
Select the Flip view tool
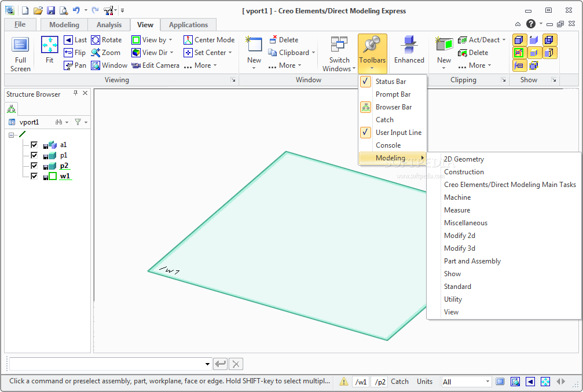pyautogui.click(x=75, y=53)
